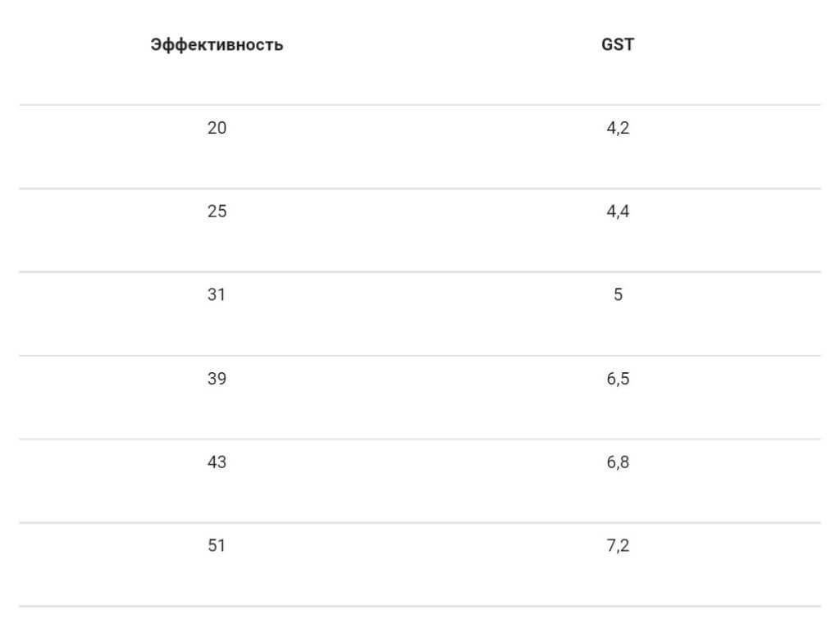Click the divider between rows 39 and 43
Viewport: 840px width, 619px height.
(x=419, y=439)
